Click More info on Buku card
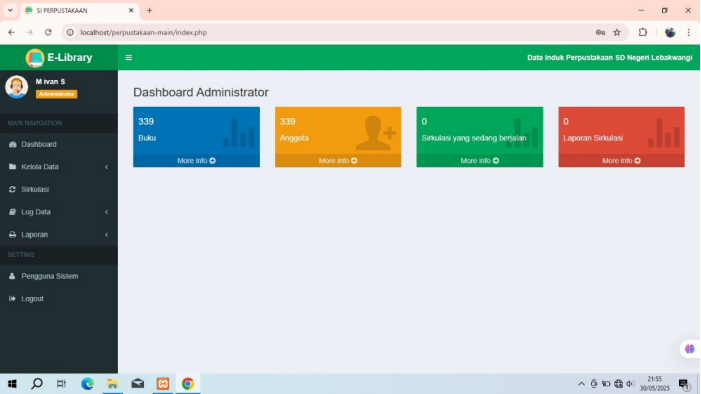This screenshot has height=394, width=701. [x=196, y=161]
